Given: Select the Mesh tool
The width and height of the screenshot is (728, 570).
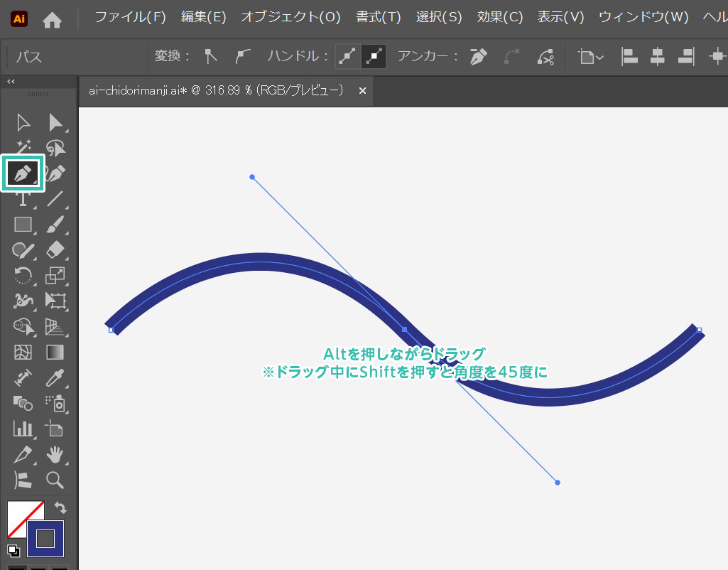Looking at the screenshot, I should (x=23, y=352).
